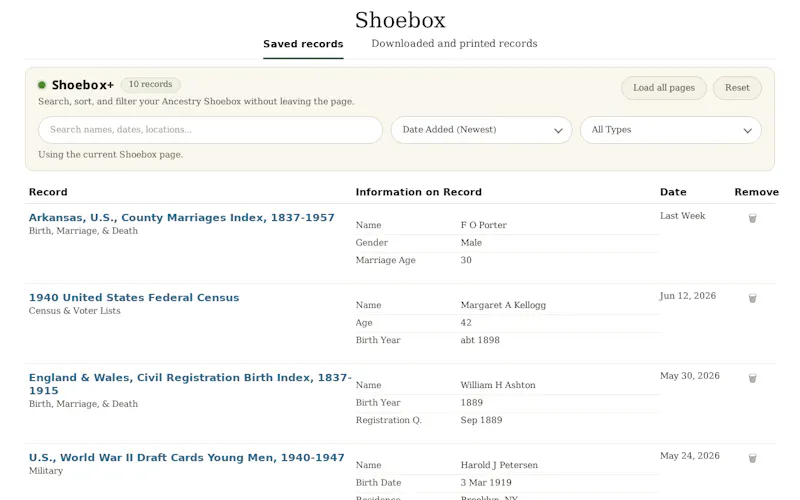Click the Reset button

click(737, 88)
